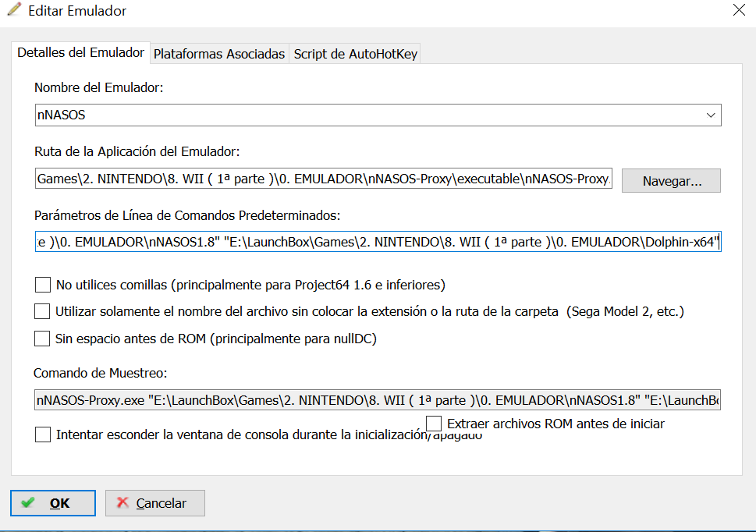
Task: Click the Ruta de la Aplicación del Emulador label
Action: [x=137, y=152]
